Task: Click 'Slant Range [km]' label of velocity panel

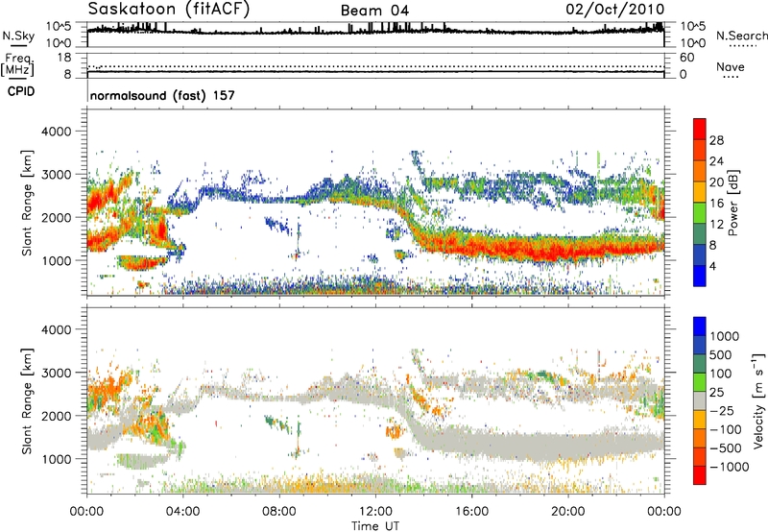Action: coord(27,400)
